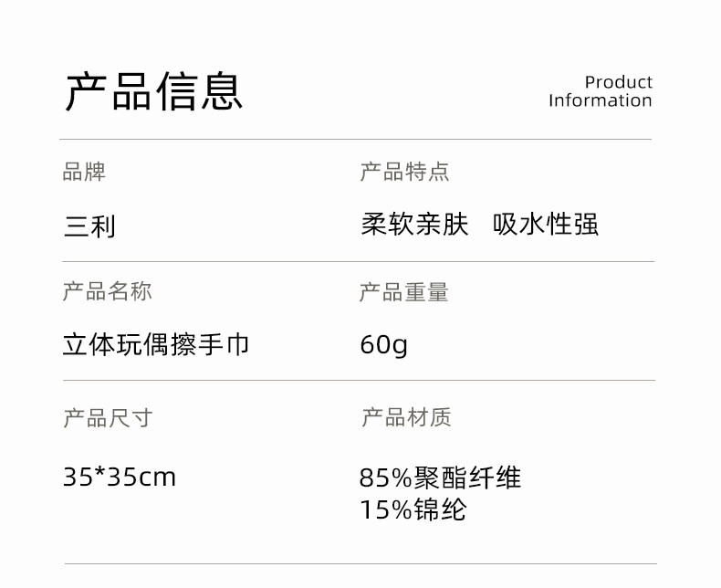The image size is (721, 588).
Task: Click the 产品信息 heading
Action: click(x=153, y=91)
